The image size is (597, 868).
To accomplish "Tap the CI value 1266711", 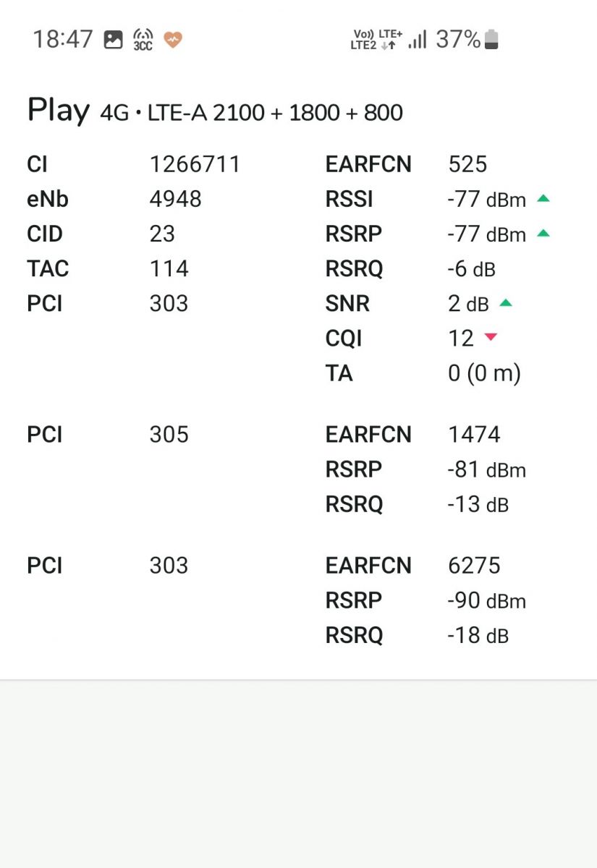I will [x=195, y=164].
